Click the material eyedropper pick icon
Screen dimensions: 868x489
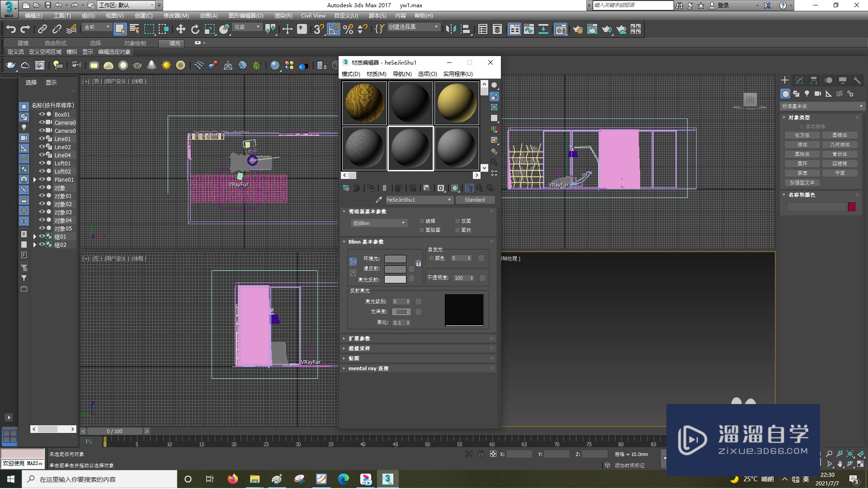coord(379,200)
